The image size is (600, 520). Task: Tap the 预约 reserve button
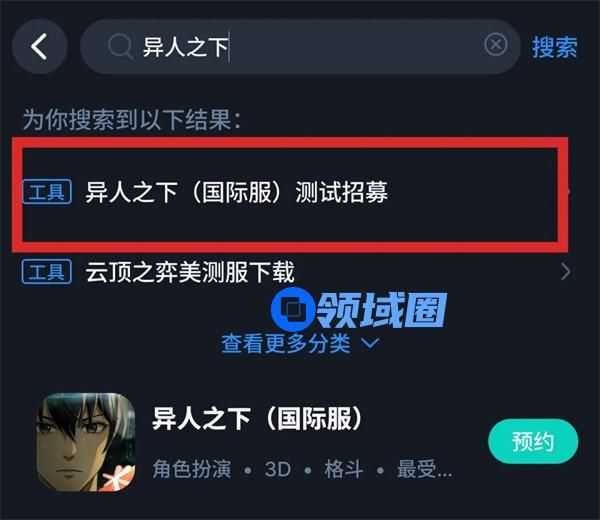point(533,442)
